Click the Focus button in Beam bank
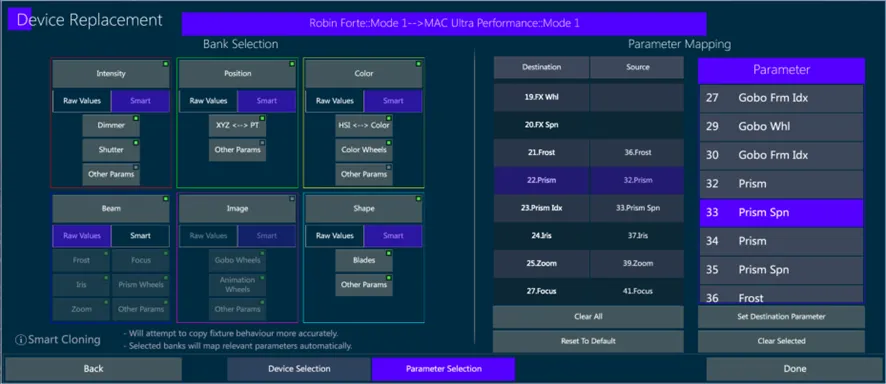Image resolution: width=886 pixels, height=384 pixels. pyautogui.click(x=141, y=261)
